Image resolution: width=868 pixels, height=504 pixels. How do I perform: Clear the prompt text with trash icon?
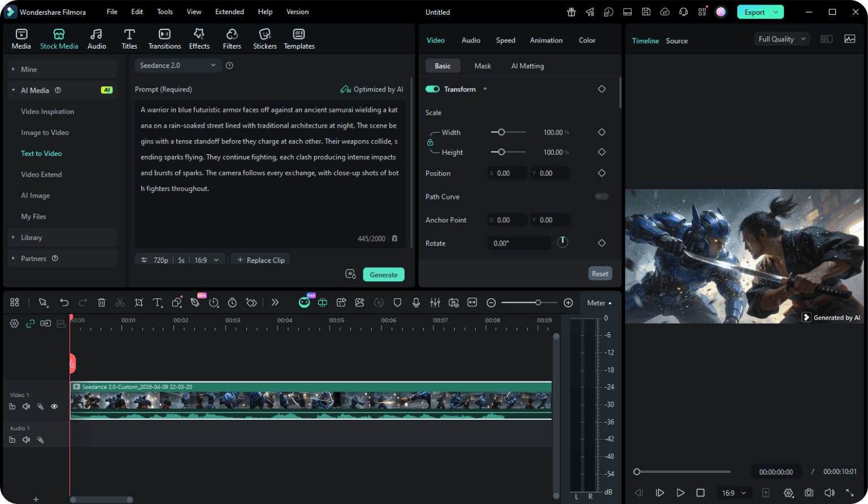[x=395, y=238]
